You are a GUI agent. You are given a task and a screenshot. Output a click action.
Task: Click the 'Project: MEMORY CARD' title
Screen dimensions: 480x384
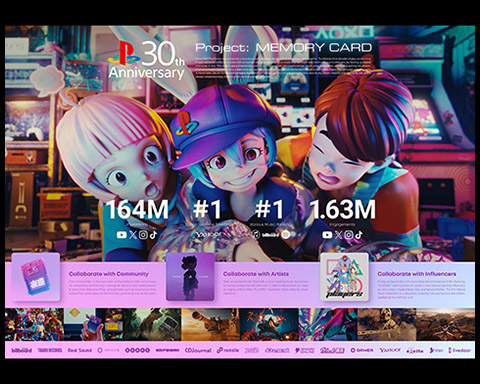coord(284,47)
